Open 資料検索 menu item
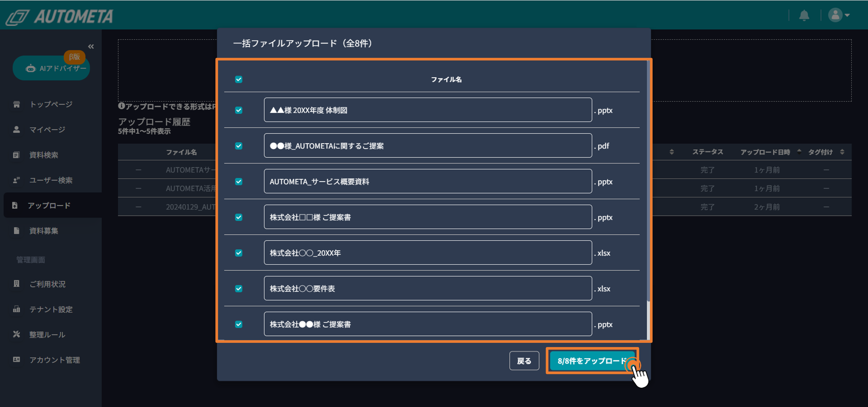The image size is (868, 407). [x=44, y=155]
